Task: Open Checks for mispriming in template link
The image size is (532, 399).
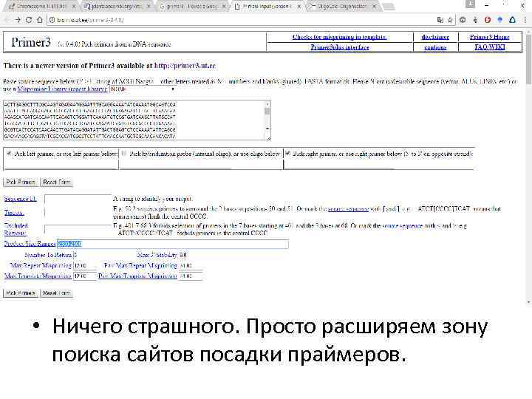Action: point(340,37)
